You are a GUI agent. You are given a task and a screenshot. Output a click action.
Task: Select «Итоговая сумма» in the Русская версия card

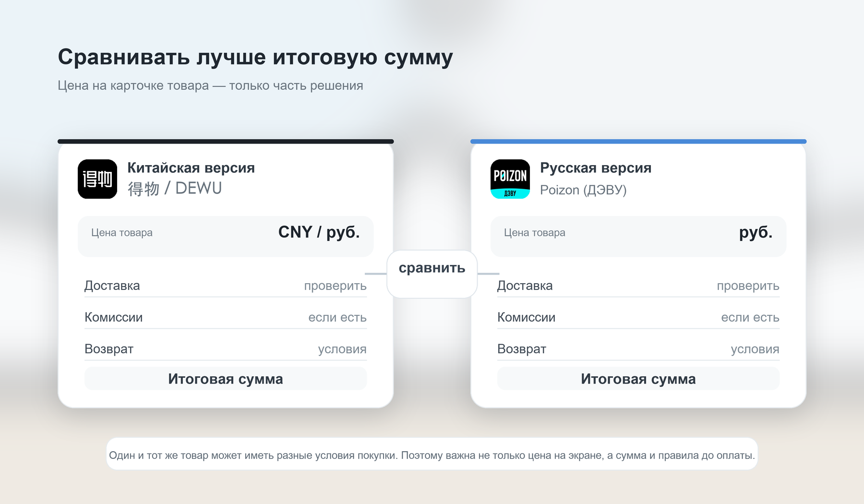[638, 379]
